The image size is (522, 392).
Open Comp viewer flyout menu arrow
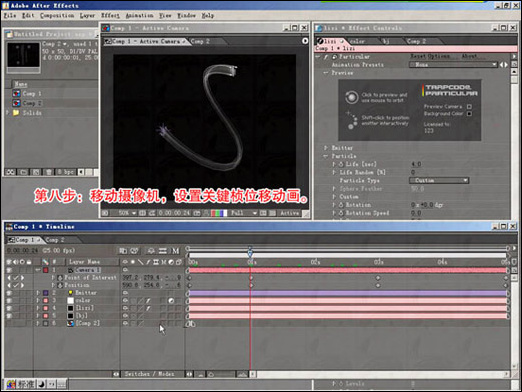point(305,41)
